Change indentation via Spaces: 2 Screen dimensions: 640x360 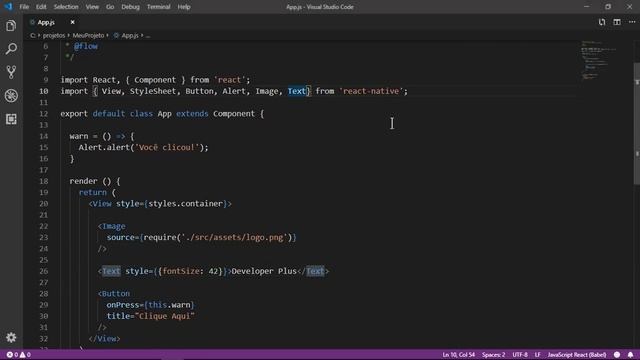[x=493, y=355]
